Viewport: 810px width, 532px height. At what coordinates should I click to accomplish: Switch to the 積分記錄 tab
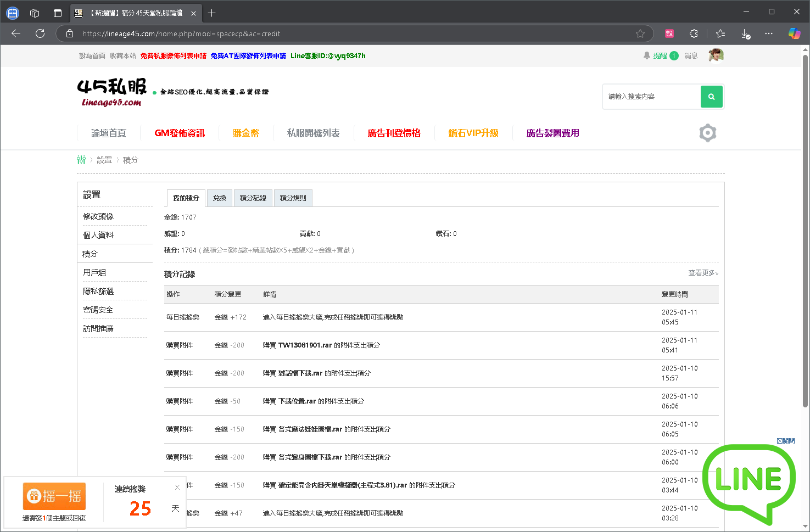pos(253,198)
